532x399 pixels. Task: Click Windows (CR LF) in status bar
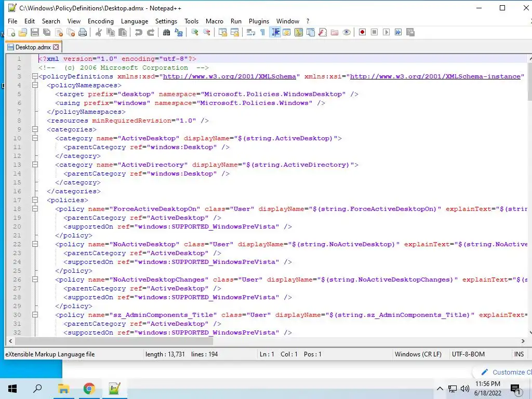pos(418,354)
